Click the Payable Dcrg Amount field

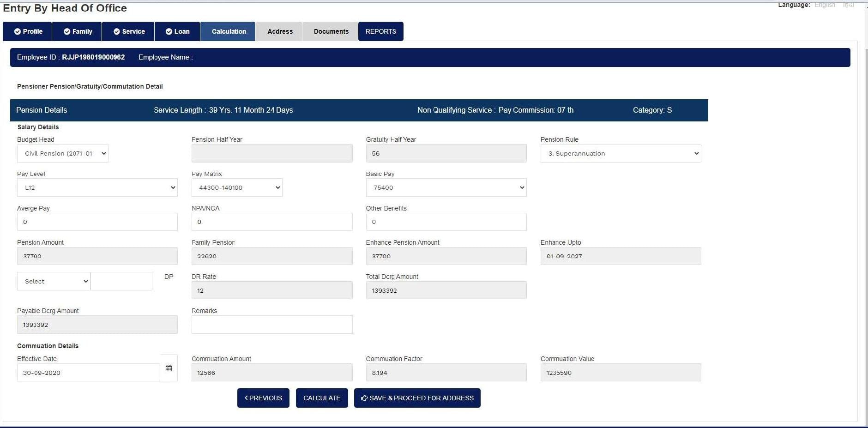tap(97, 325)
